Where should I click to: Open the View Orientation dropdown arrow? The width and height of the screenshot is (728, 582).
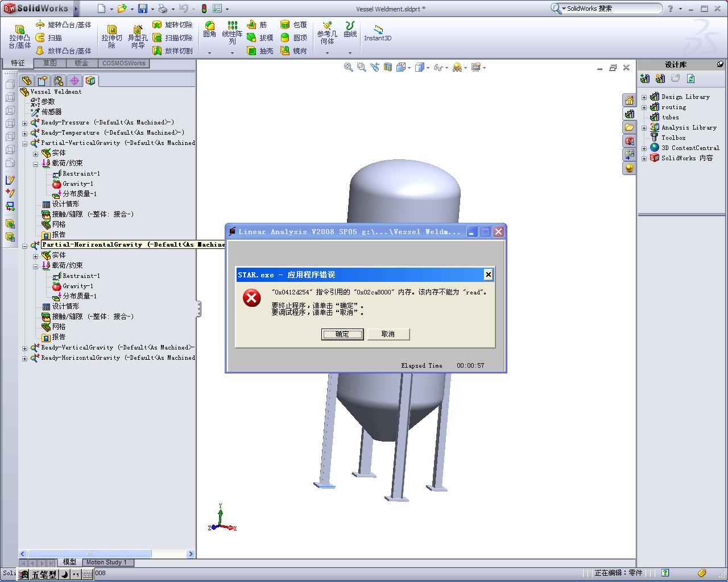tap(410, 68)
